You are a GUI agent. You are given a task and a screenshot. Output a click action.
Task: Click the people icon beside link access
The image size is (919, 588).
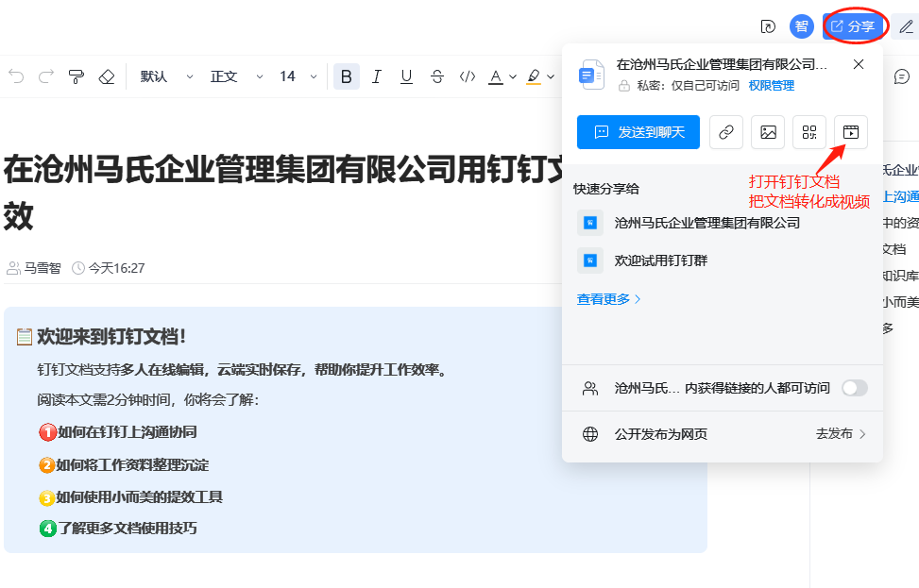pyautogui.click(x=590, y=388)
